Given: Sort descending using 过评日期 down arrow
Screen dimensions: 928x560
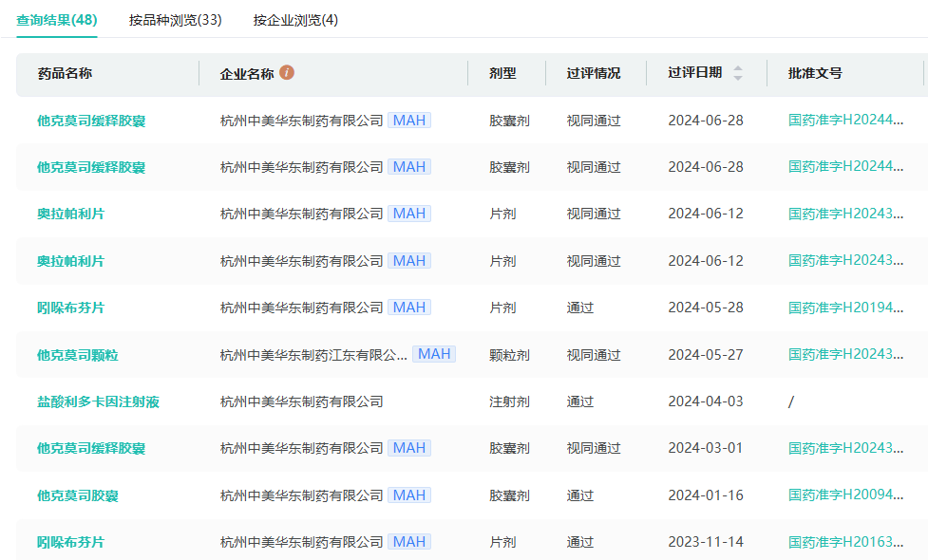Looking at the screenshot, I should click(738, 78).
